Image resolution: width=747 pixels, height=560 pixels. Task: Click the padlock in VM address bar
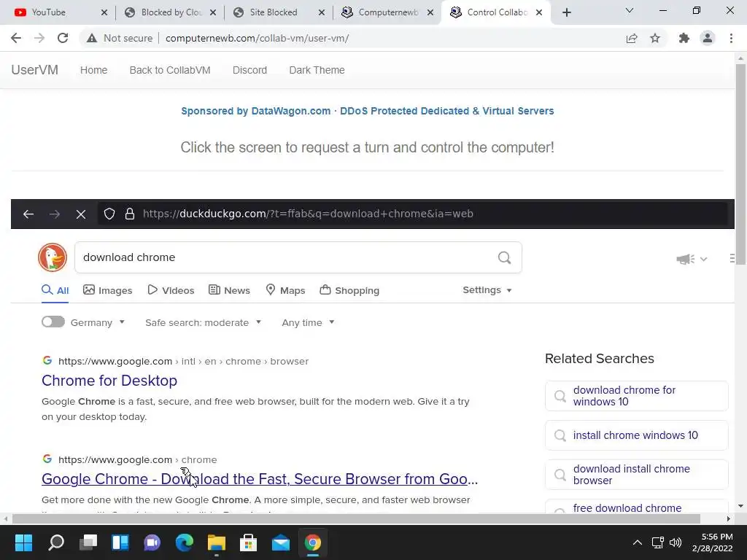(x=130, y=214)
